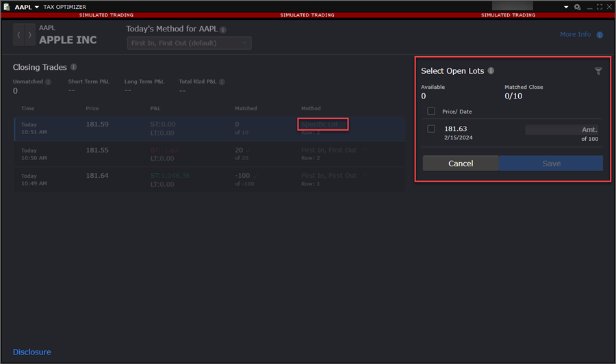
Task: Open method dropdown for the 181.64 trade
Action: coord(334,176)
